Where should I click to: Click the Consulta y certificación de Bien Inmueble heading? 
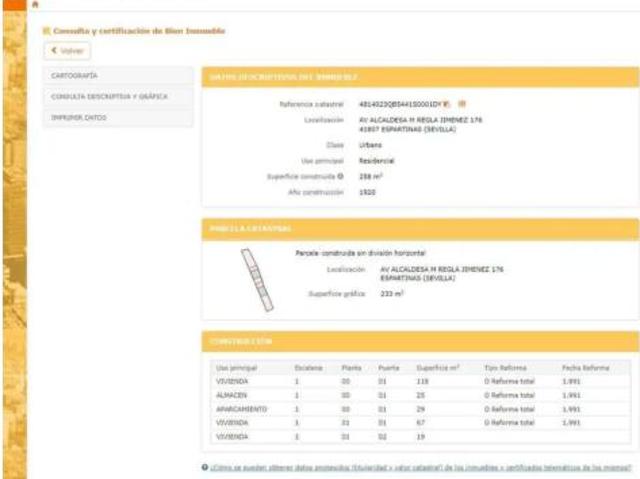pos(139,31)
